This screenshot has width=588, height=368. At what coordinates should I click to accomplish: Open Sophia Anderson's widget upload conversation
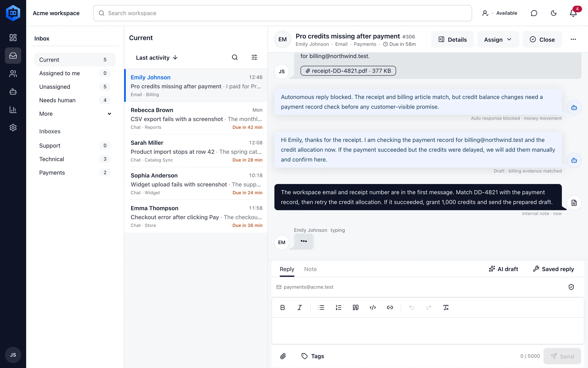(196, 184)
